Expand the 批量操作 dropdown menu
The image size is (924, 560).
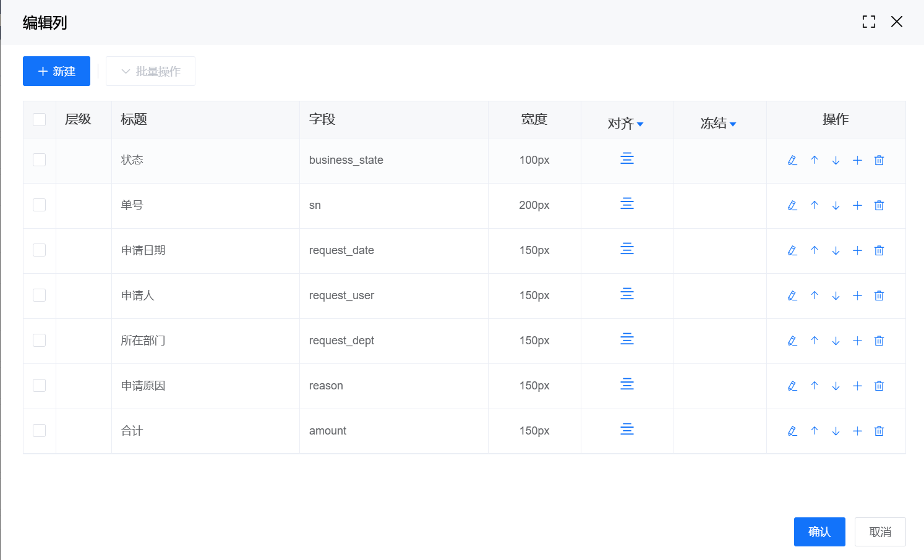point(150,72)
